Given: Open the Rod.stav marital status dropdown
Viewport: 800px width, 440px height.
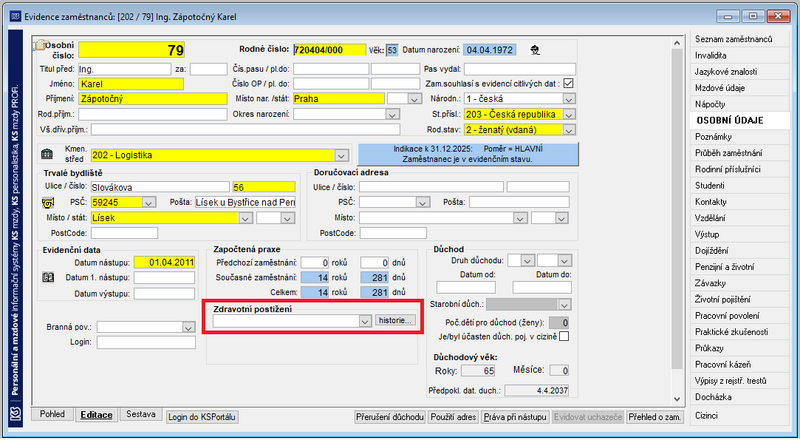Looking at the screenshot, I should pos(569,130).
